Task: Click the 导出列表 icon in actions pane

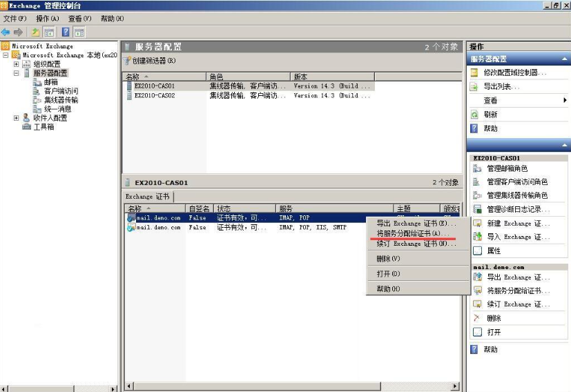Action: 474,87
